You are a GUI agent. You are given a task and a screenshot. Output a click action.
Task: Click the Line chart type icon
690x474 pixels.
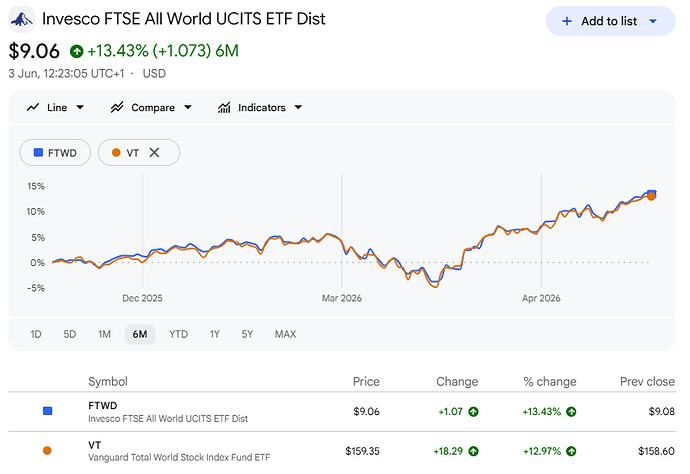click(x=33, y=107)
